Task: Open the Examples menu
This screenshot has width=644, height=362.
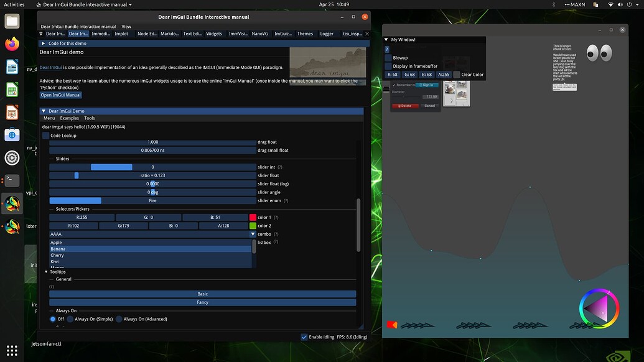Action: coord(70,118)
